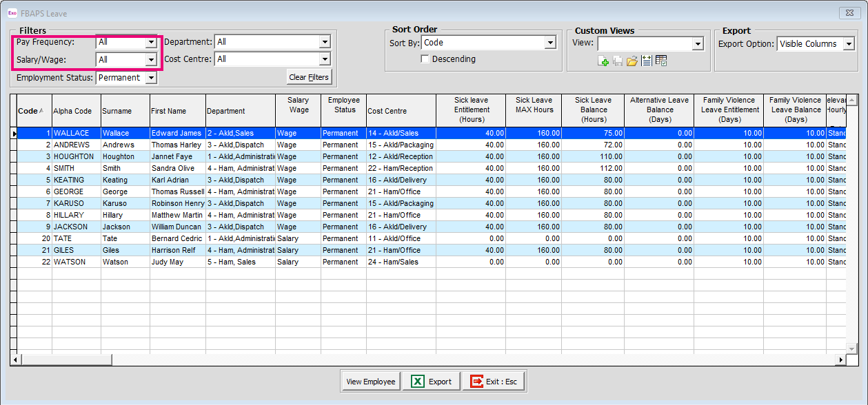
Task: Click the View Employee button
Action: coord(370,381)
